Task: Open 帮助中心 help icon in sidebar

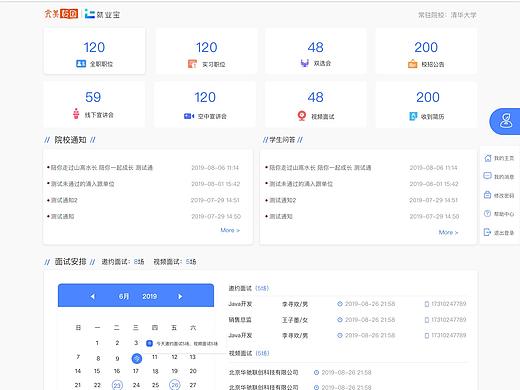Action: coord(487,214)
